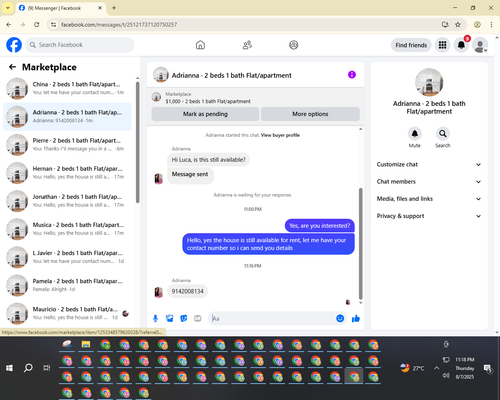Screen dimensions: 500x400
Task: Open Chrome's three-dot menu
Action: tap(491, 25)
